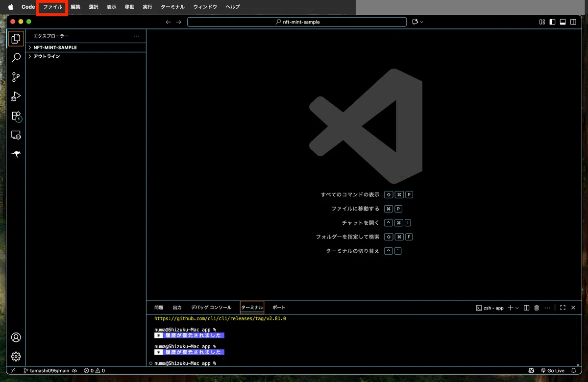This screenshot has height=382, width=588.
Task: Switch to the デバッグ コンソール tab
Action: 211,308
